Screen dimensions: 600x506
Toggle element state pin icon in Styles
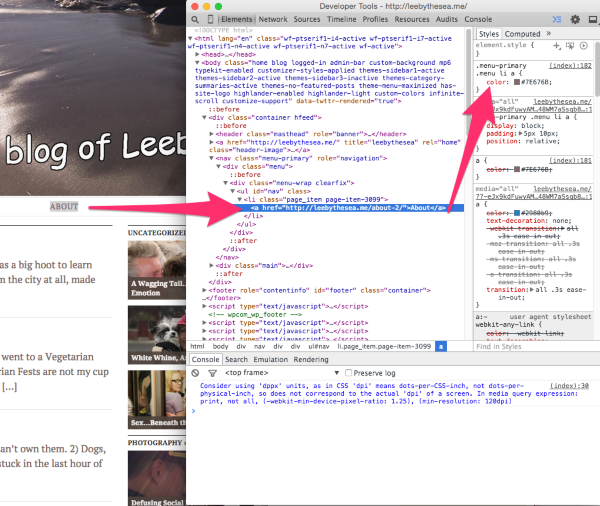coord(571,46)
